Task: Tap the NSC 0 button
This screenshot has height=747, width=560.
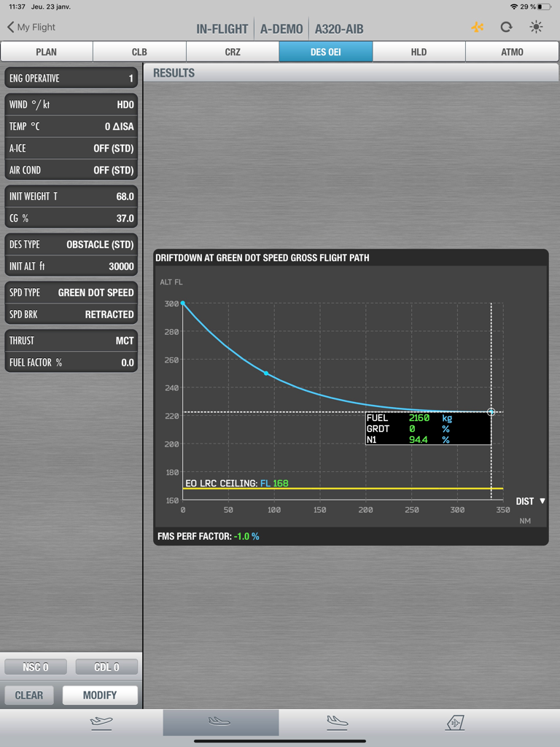Action: (36, 667)
